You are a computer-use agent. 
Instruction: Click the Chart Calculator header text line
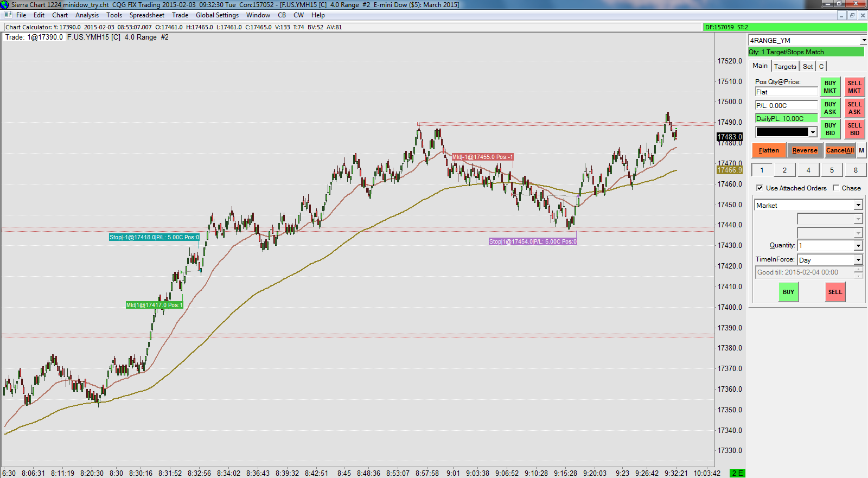point(174,27)
